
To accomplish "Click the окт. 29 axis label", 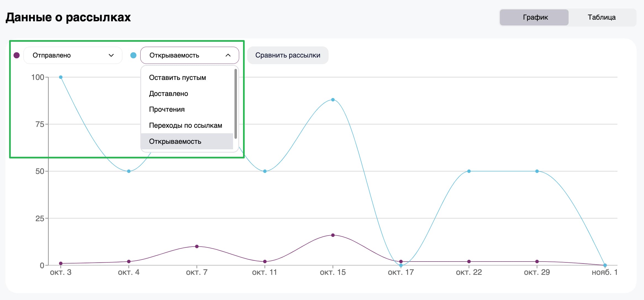I will click(x=537, y=272).
